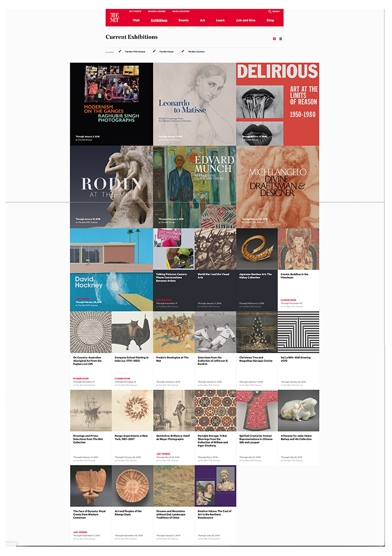Open the Exhibitions menu
The height and width of the screenshot is (556, 392).
pos(159,20)
